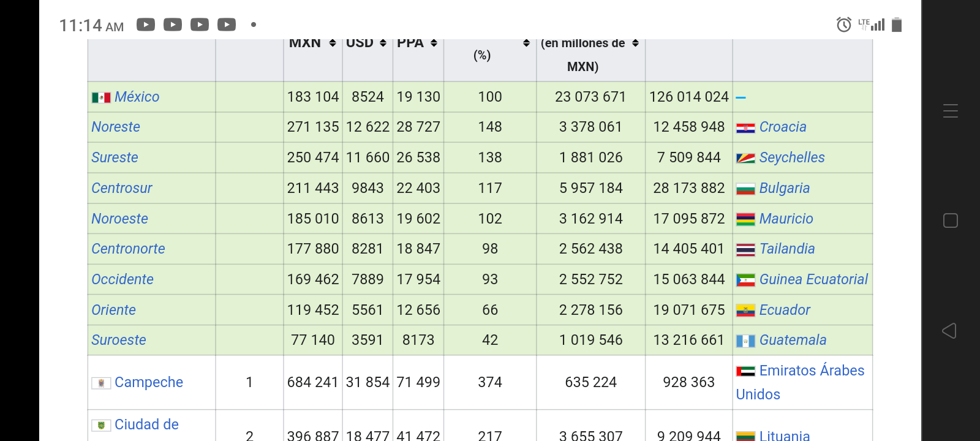Tap the Guatemala flag icon

pyautogui.click(x=745, y=341)
